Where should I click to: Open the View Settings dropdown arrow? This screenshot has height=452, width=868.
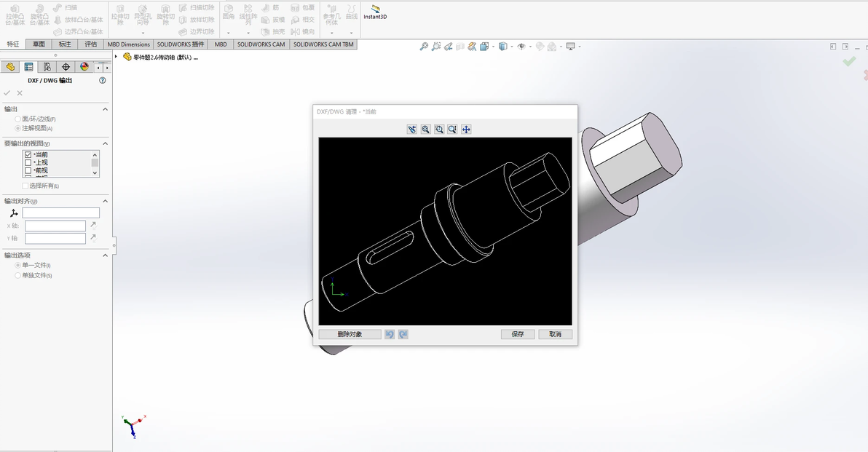580,47
